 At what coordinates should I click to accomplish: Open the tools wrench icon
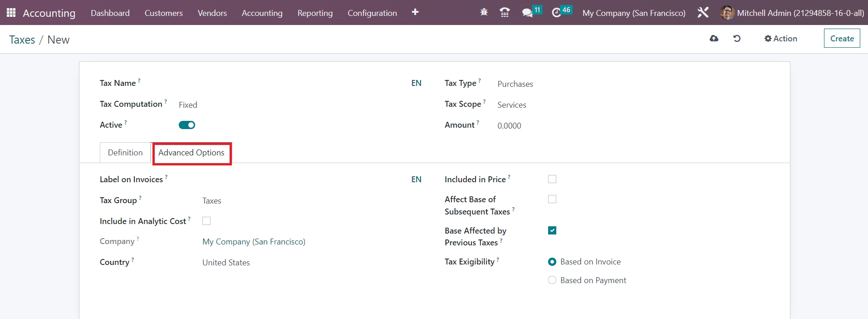click(x=703, y=13)
